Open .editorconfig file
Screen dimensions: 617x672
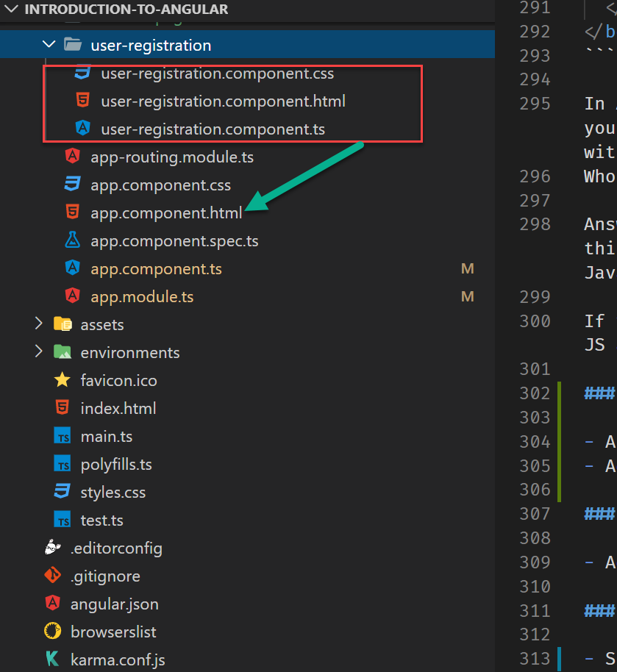(116, 548)
